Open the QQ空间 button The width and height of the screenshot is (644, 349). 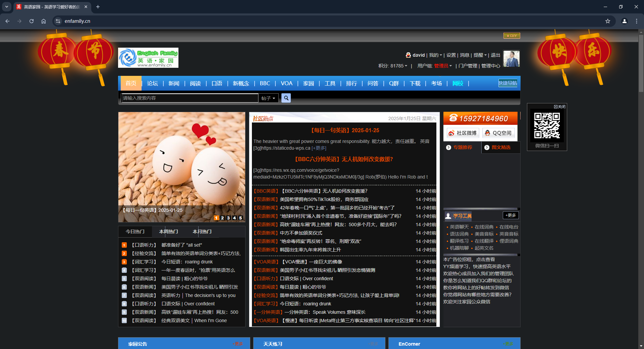498,133
